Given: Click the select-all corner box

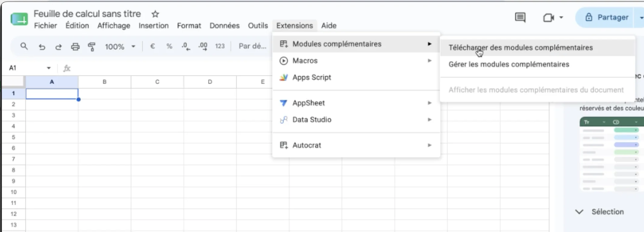Looking at the screenshot, I should [13, 82].
